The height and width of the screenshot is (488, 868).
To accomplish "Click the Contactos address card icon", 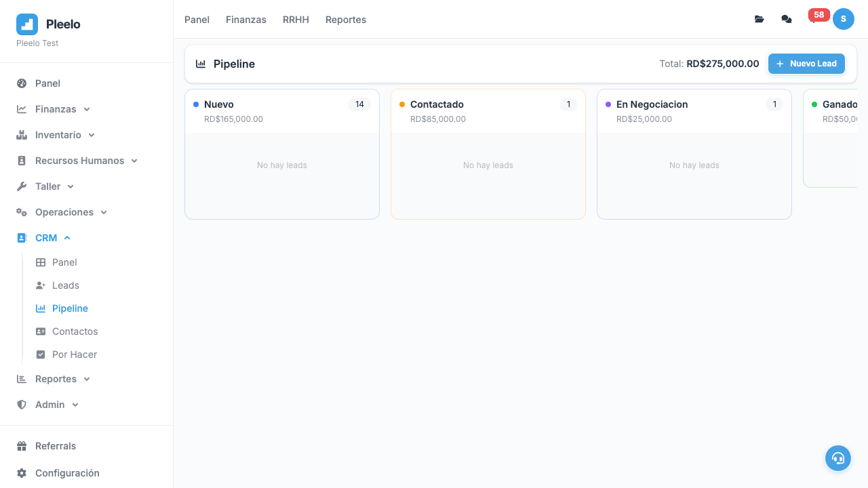I will tap(41, 331).
